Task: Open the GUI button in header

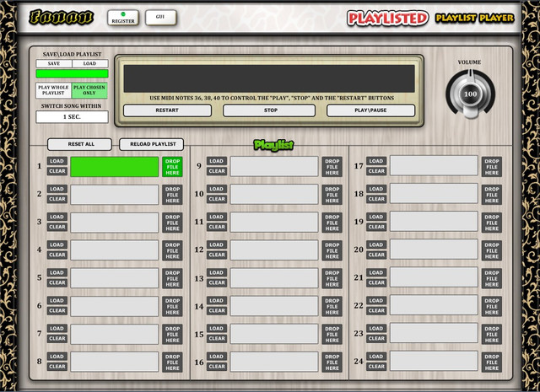Action: click(160, 17)
